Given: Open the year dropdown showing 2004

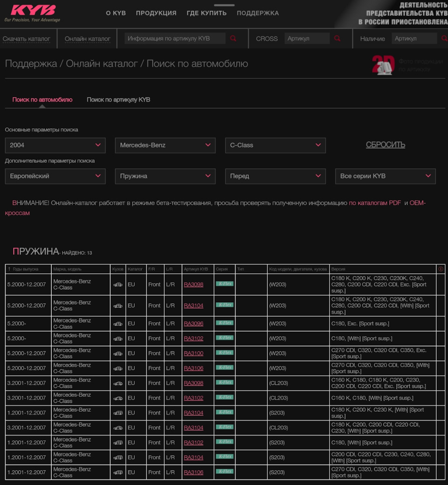Looking at the screenshot, I should pyautogui.click(x=55, y=145).
